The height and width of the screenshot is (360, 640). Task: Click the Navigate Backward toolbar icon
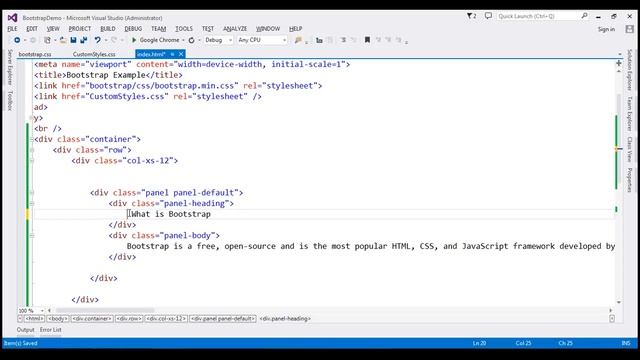tap(17, 40)
